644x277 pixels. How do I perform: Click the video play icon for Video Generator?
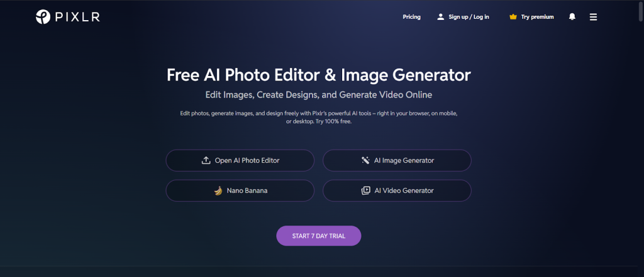365,191
